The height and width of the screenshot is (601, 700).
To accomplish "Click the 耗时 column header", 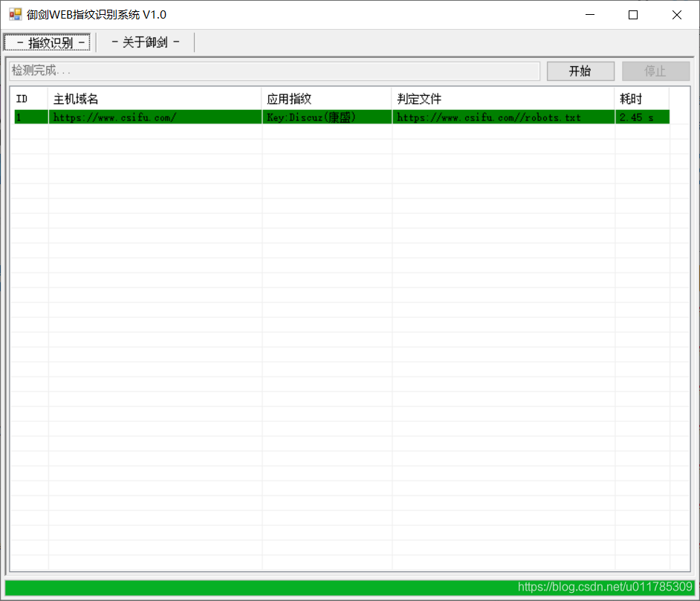I will pyautogui.click(x=642, y=99).
